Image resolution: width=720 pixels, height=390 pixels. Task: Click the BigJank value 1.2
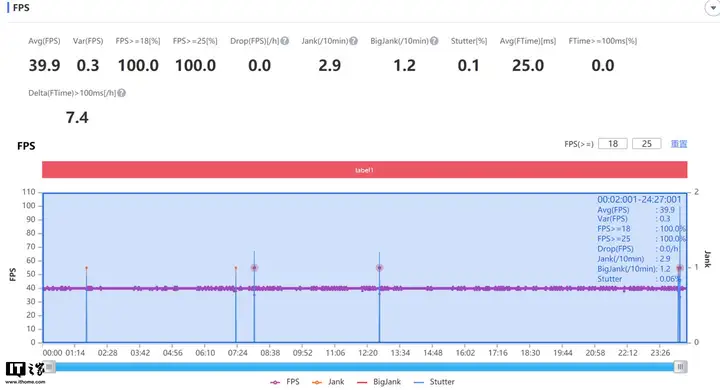tap(405, 66)
